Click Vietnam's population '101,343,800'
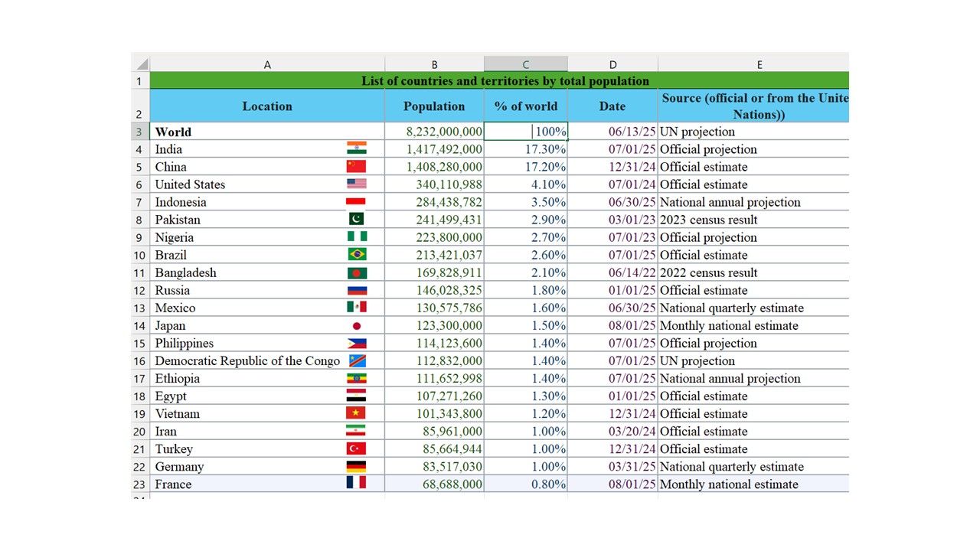 coord(434,413)
